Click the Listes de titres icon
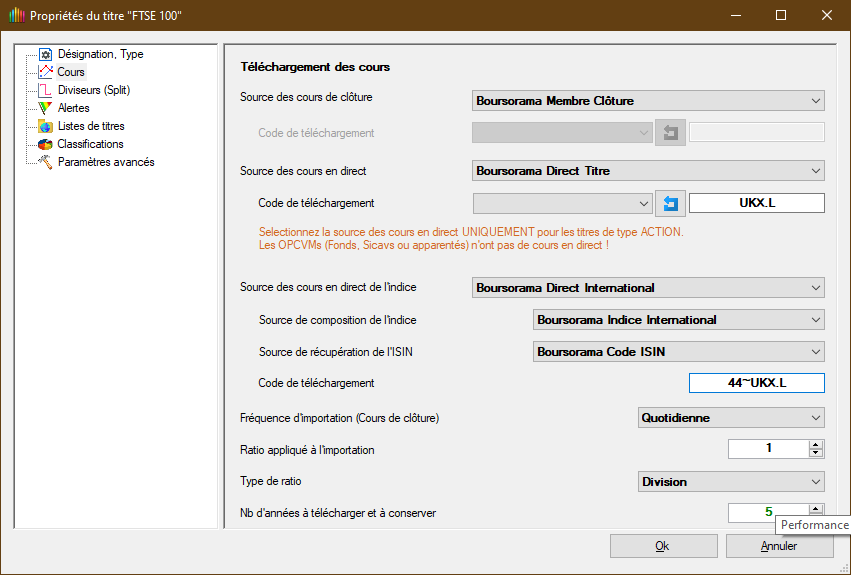Viewport: 851px width, 575px height. click(45, 126)
